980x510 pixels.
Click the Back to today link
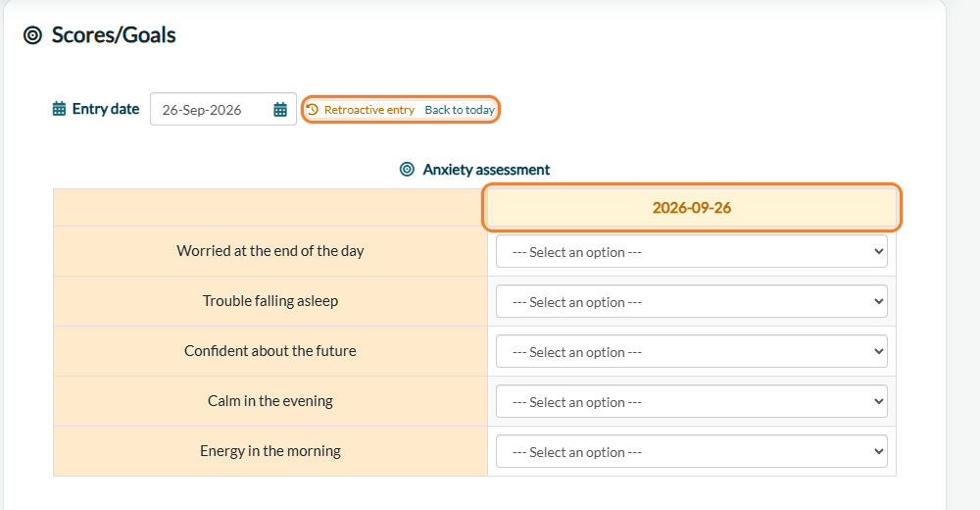tap(460, 110)
